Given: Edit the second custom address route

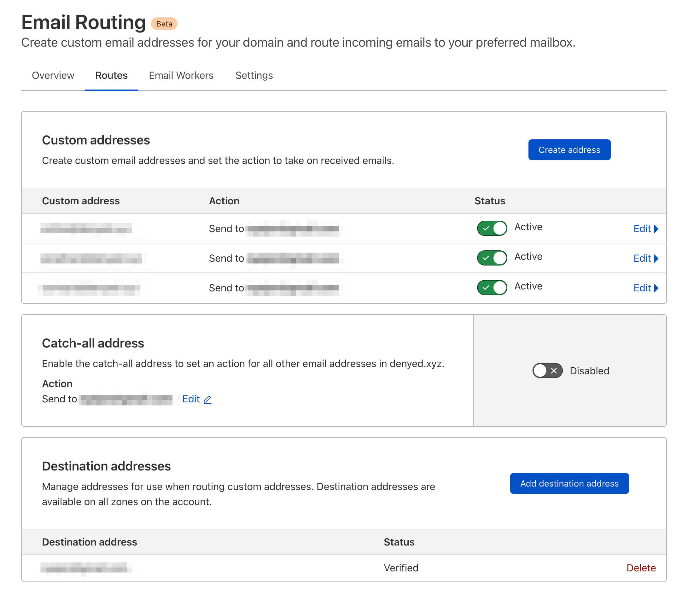Looking at the screenshot, I should click(x=642, y=258).
